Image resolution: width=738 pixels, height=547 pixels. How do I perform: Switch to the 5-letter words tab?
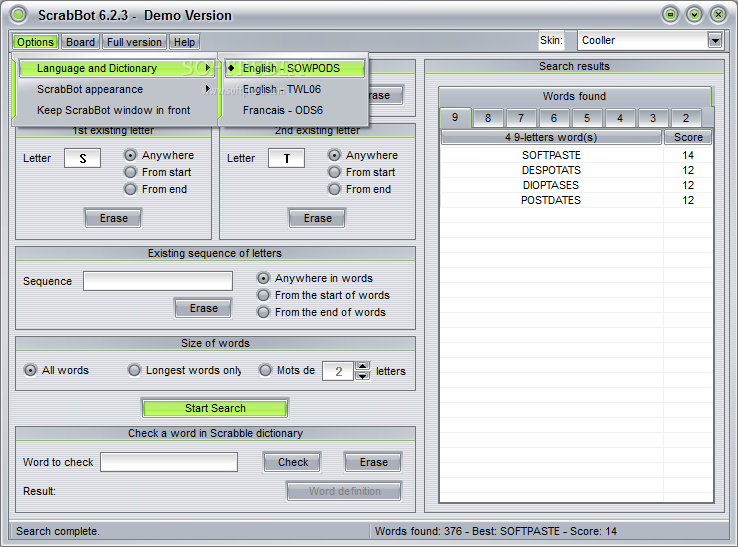point(586,118)
